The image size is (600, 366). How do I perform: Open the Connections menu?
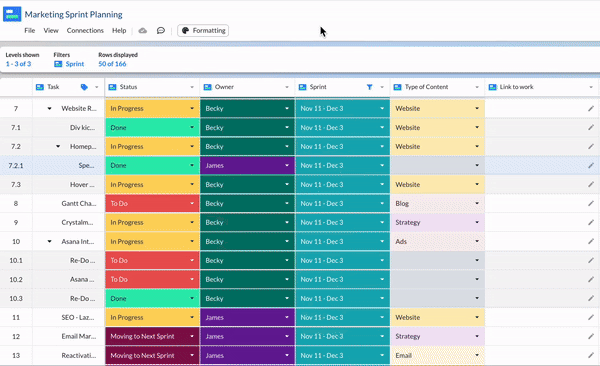[85, 31]
